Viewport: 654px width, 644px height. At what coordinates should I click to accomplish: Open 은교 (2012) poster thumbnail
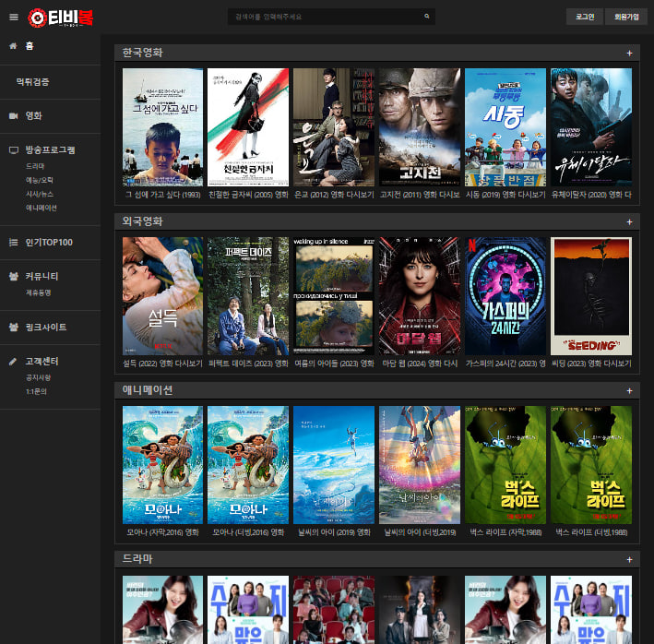[334, 127]
